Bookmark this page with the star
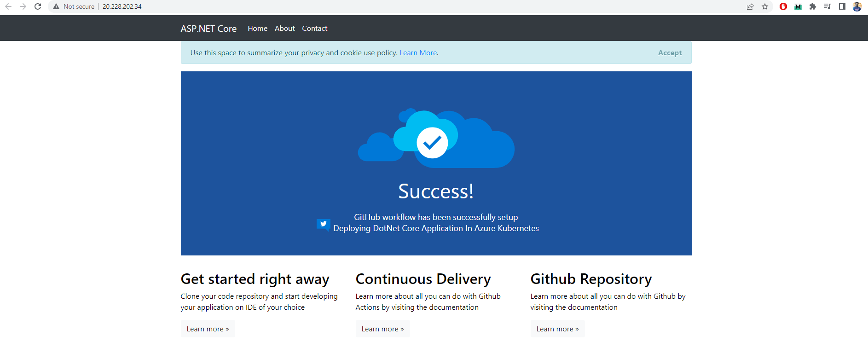The image size is (868, 359). coord(765,6)
